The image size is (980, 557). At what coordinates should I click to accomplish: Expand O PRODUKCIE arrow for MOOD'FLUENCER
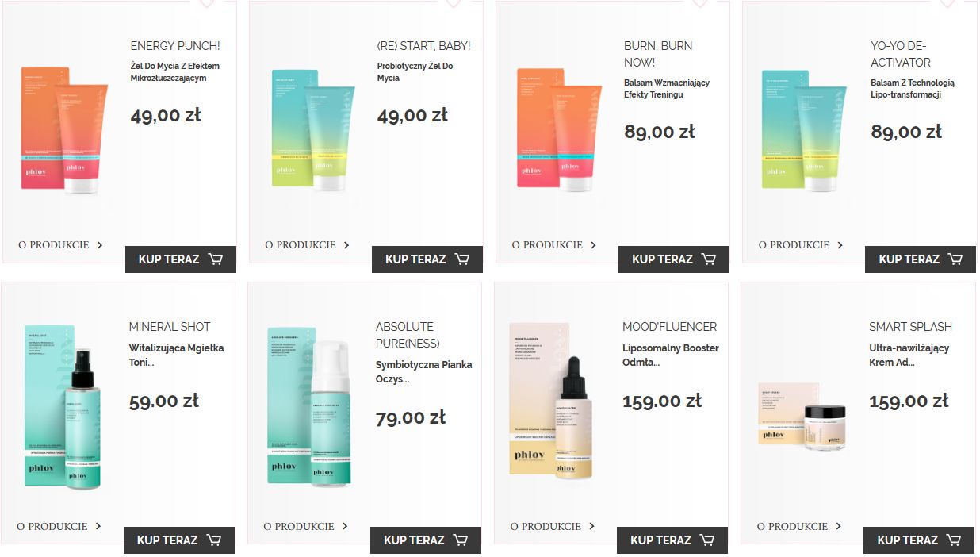pyautogui.click(x=592, y=526)
